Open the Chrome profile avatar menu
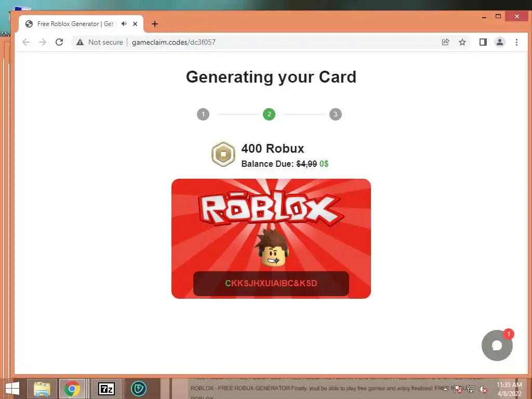 click(500, 42)
